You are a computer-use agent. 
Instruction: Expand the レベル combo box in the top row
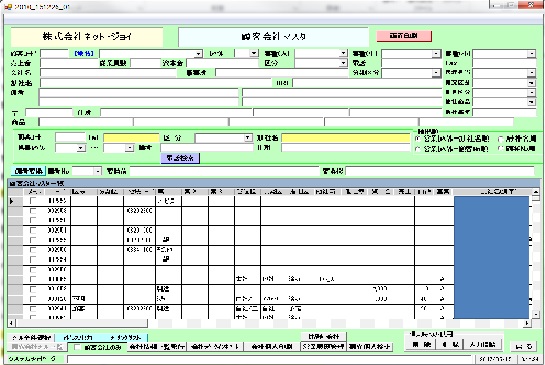pos(254,53)
